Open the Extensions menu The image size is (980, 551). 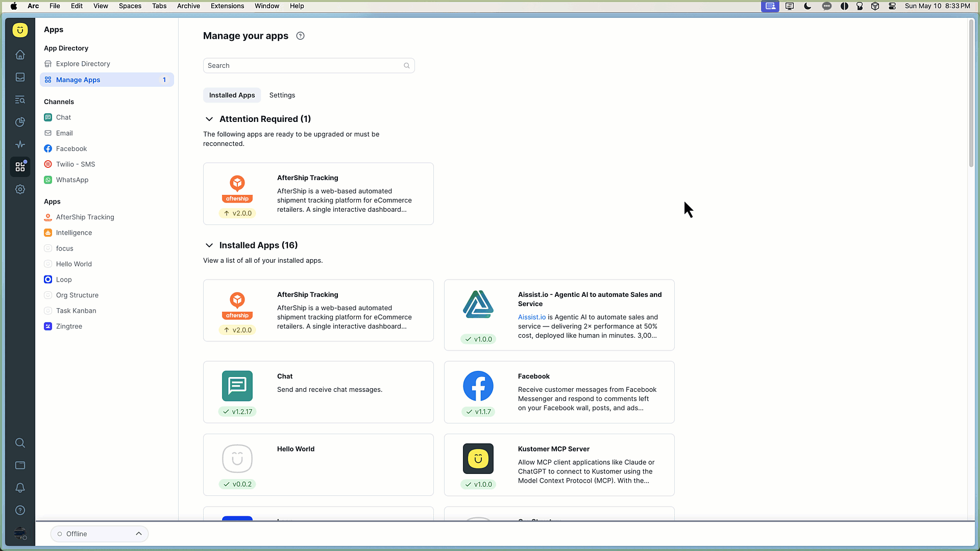[228, 6]
